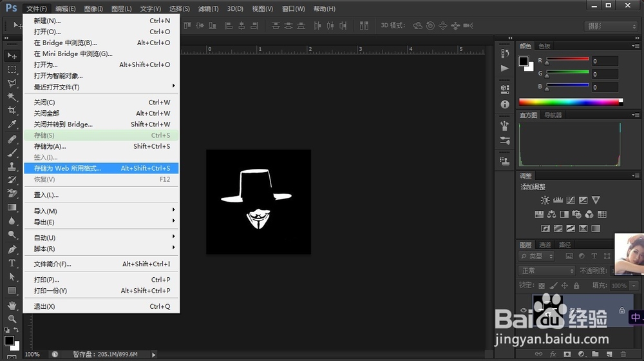Open the 摄影 workspace dropdown
Image resolution: width=644 pixels, height=361 pixels.
pos(611,26)
